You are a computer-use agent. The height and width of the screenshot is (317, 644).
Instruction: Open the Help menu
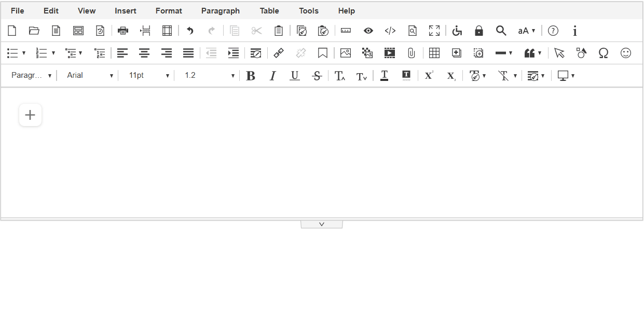tap(347, 11)
